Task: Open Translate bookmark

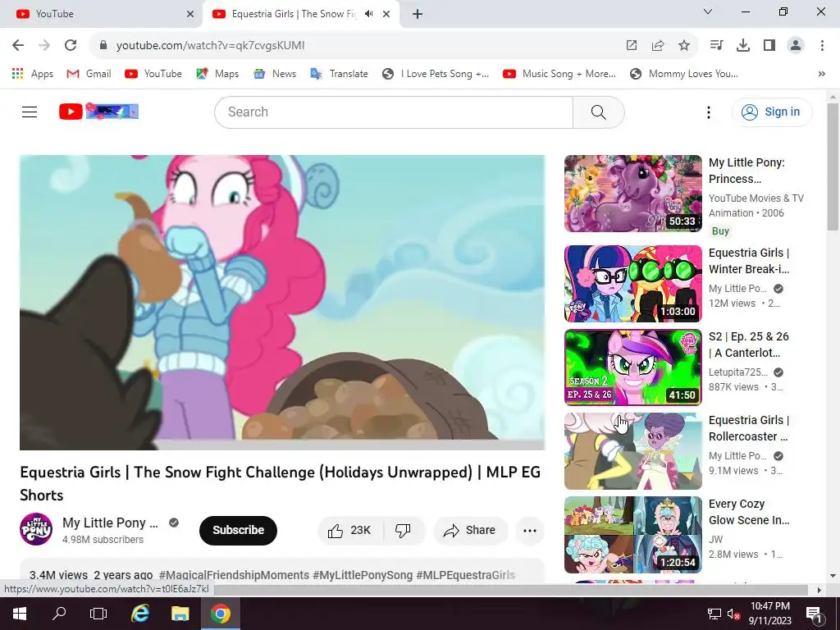Action: point(339,74)
